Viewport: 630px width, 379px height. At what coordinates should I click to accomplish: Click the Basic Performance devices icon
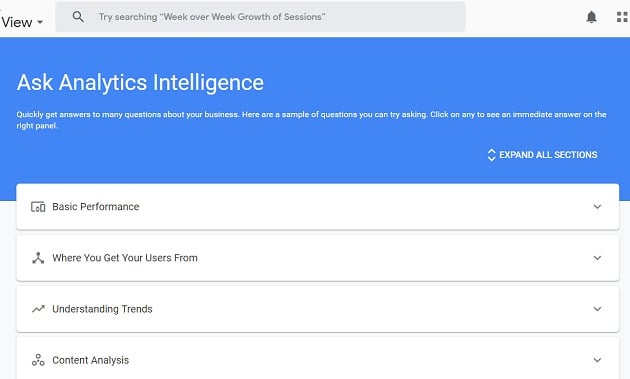click(38, 207)
